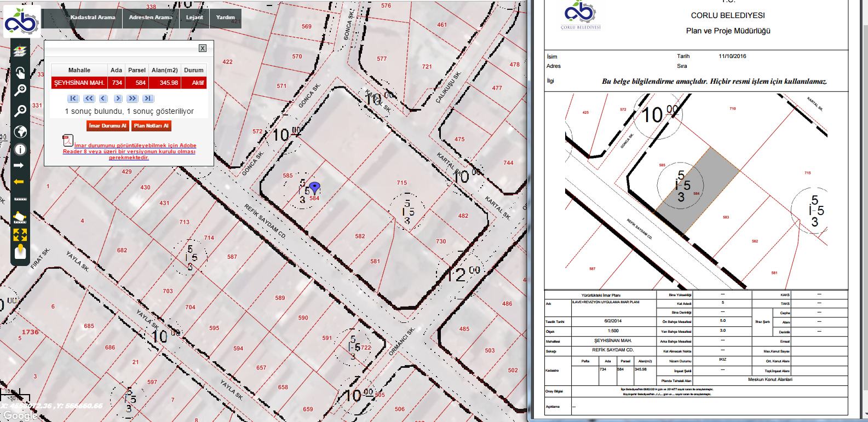This screenshot has width=868, height=422.
Task: Click the globe full extent icon
Action: point(20,132)
